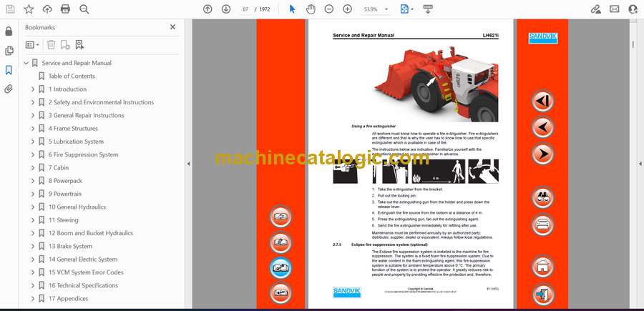
Task: Show page thumbnails panel
Action: tap(9, 51)
